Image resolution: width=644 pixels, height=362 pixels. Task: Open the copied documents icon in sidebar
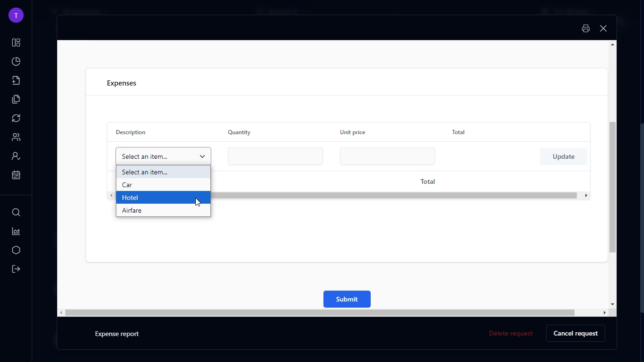click(16, 99)
